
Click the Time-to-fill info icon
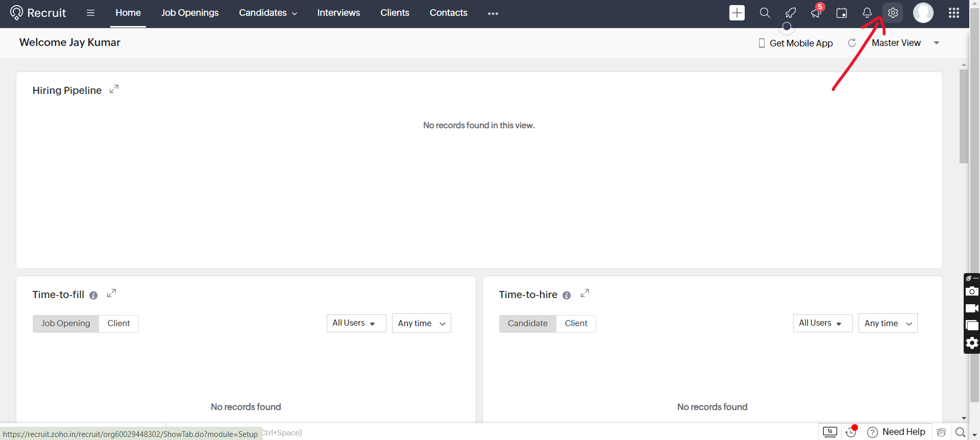point(93,295)
